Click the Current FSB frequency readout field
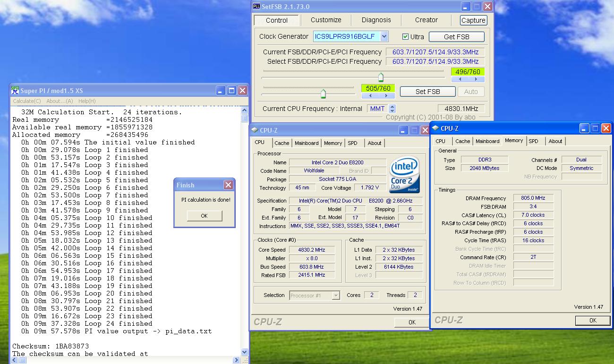614x364 pixels. (435, 52)
